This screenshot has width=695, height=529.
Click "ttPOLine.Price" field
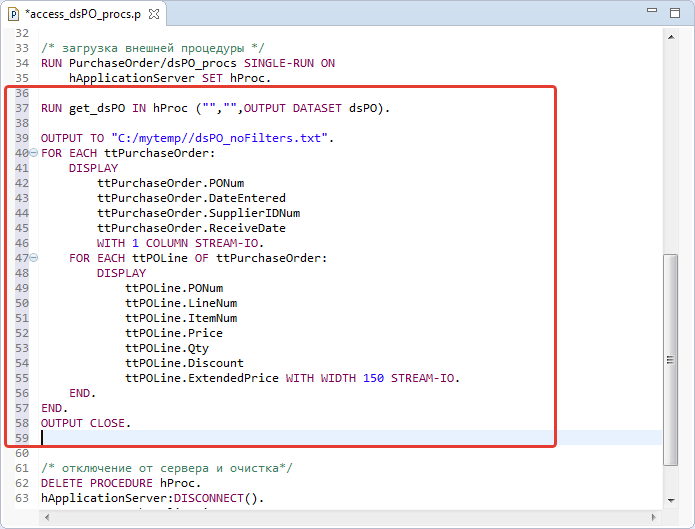click(x=174, y=333)
